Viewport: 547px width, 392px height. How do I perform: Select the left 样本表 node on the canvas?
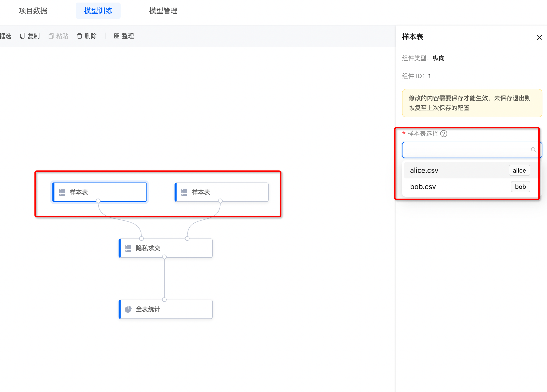pyautogui.click(x=99, y=192)
